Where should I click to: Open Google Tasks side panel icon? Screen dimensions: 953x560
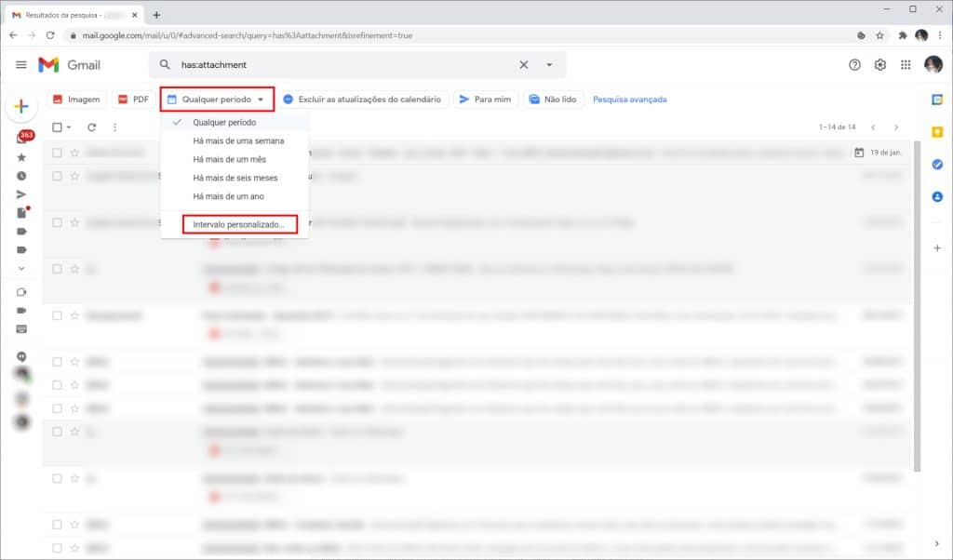(937, 164)
